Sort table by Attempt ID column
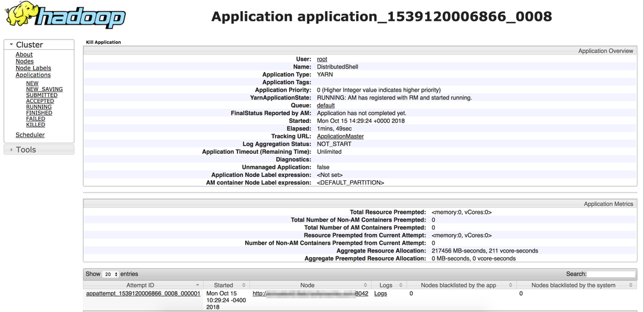Screen dimensions: 644x312 click(143, 285)
